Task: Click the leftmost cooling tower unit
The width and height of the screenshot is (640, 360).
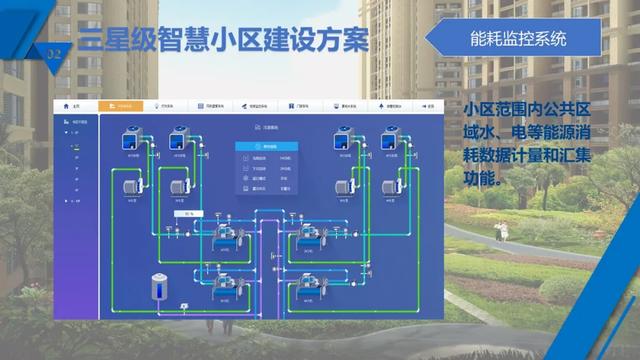Action: click(x=132, y=138)
